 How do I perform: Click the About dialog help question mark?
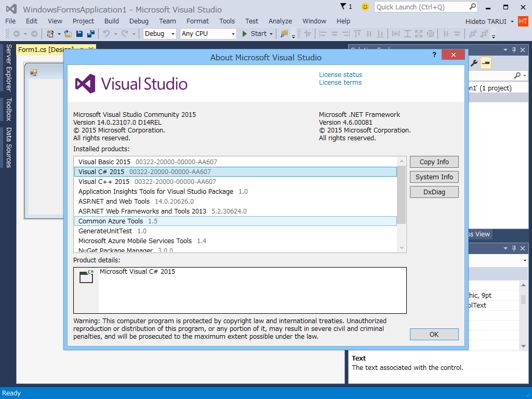pyautogui.click(x=434, y=55)
